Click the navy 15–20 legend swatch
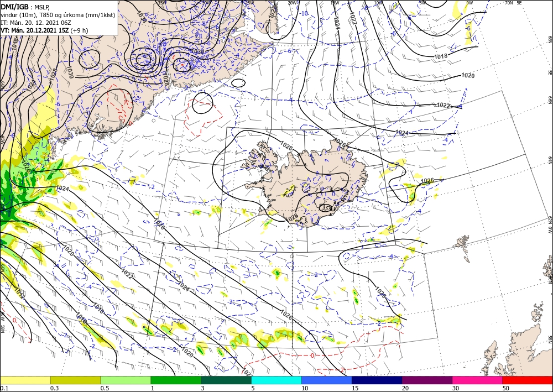This screenshot has height=392, width=553. 377,380
